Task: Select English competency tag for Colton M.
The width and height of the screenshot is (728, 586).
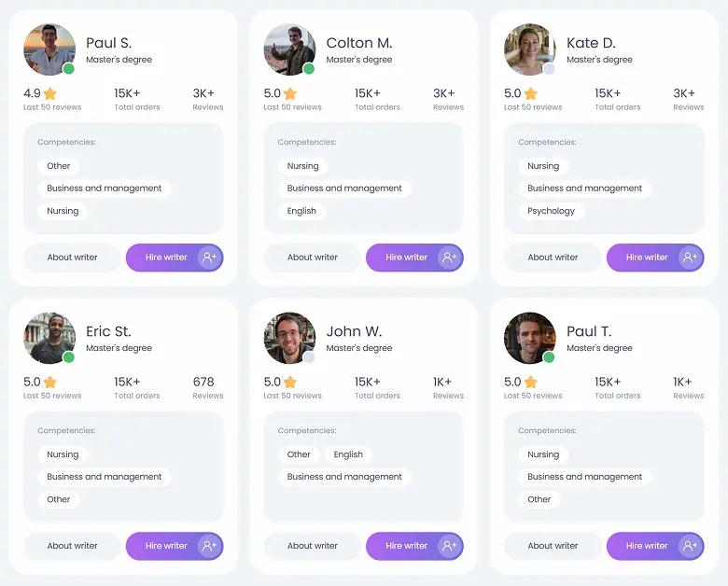Action: click(x=301, y=211)
